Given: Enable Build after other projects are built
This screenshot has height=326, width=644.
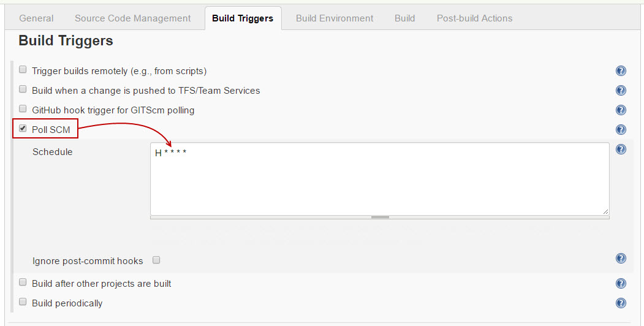Looking at the screenshot, I should click(23, 282).
